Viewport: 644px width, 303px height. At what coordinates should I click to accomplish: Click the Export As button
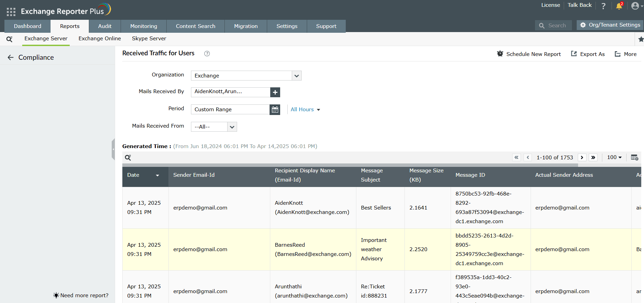coord(588,54)
